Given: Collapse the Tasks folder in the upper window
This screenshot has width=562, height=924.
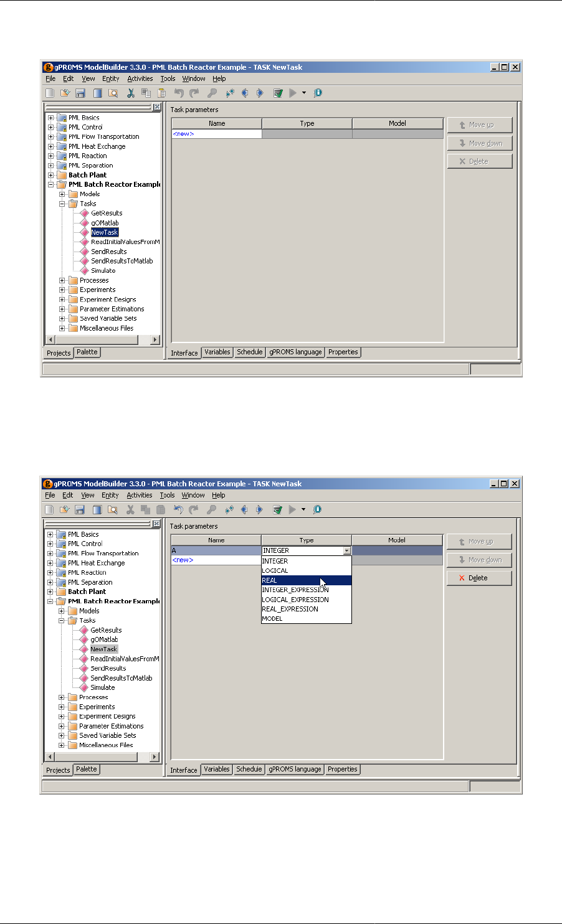Looking at the screenshot, I should 62,204.
